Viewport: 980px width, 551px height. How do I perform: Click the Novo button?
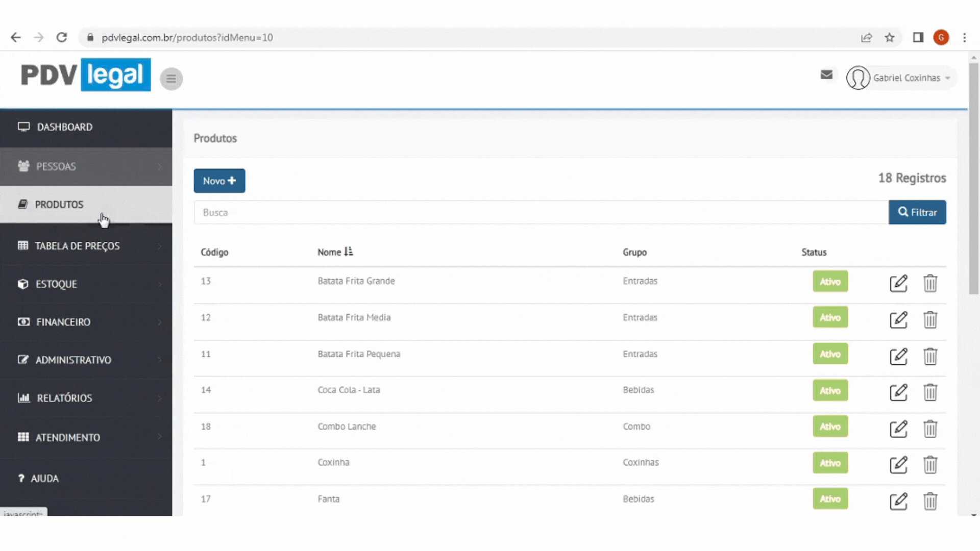click(219, 181)
